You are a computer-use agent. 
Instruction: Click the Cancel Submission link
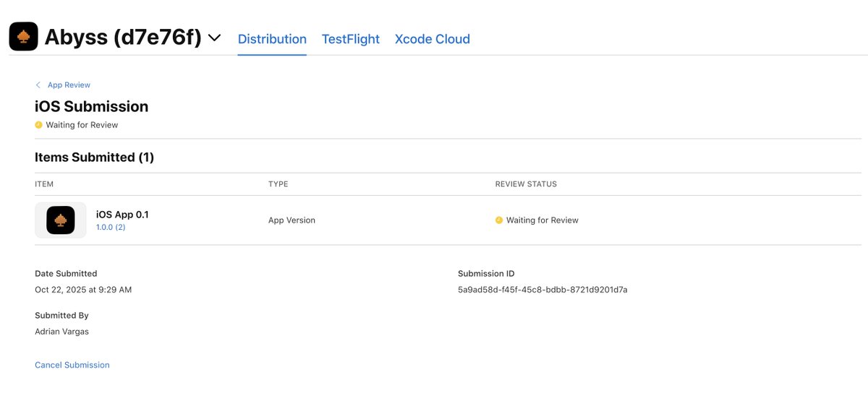(x=72, y=365)
